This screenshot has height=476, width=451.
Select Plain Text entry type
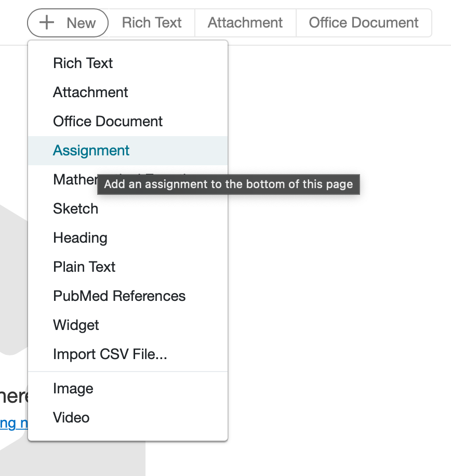(x=84, y=267)
